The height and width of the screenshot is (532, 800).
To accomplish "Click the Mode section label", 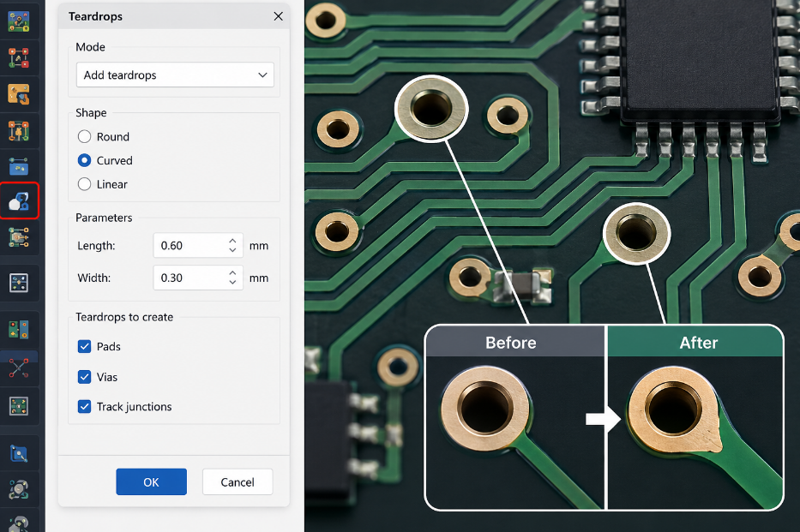I will click(90, 47).
